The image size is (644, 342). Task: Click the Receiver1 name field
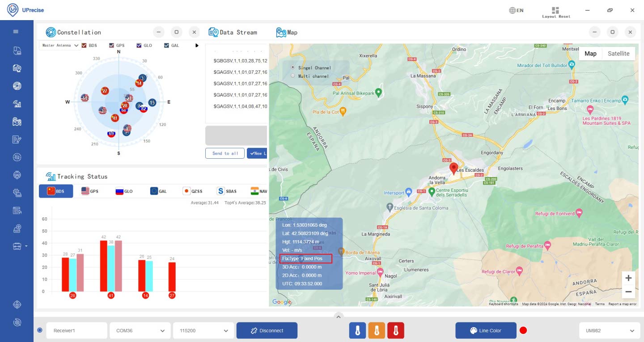tap(76, 331)
